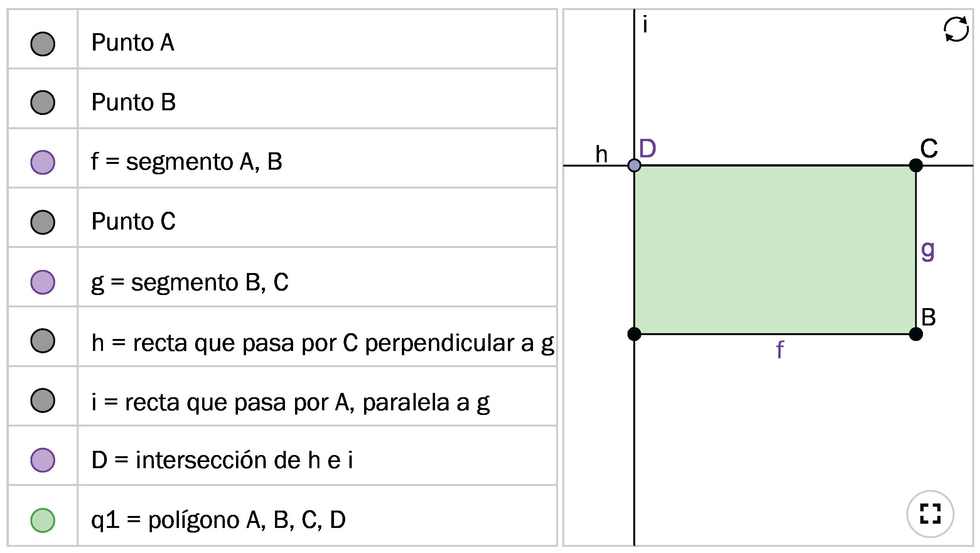This screenshot has width=980, height=553.
Task: Hide segment f visibility circle
Action: [x=42, y=162]
